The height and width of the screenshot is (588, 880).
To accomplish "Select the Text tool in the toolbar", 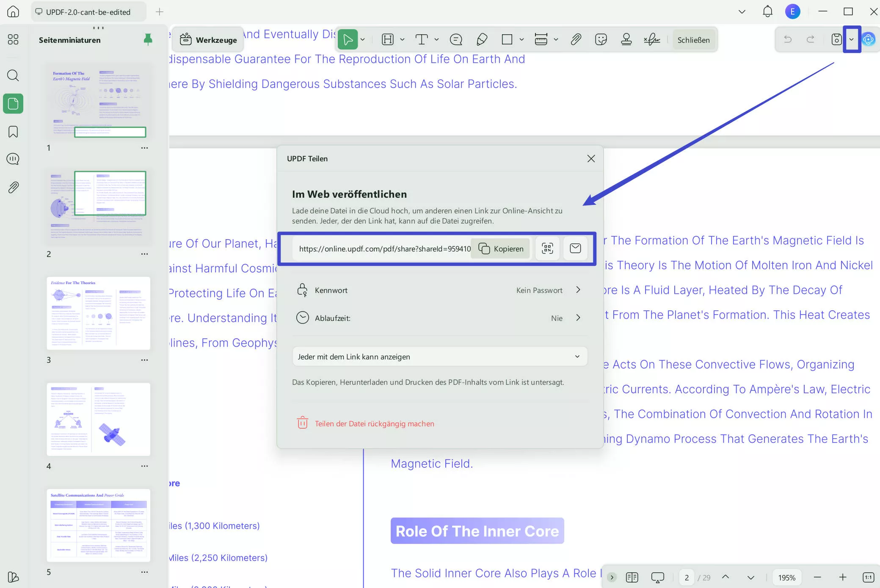I will [x=422, y=39].
